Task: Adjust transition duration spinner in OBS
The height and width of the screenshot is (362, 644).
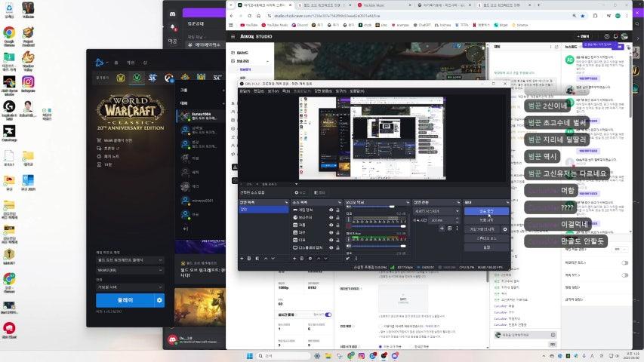Action: (x=457, y=220)
